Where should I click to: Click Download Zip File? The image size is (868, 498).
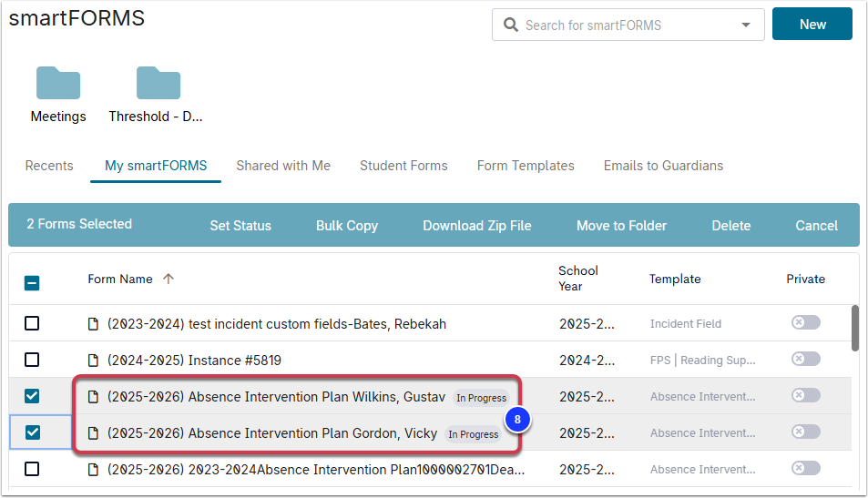click(477, 226)
